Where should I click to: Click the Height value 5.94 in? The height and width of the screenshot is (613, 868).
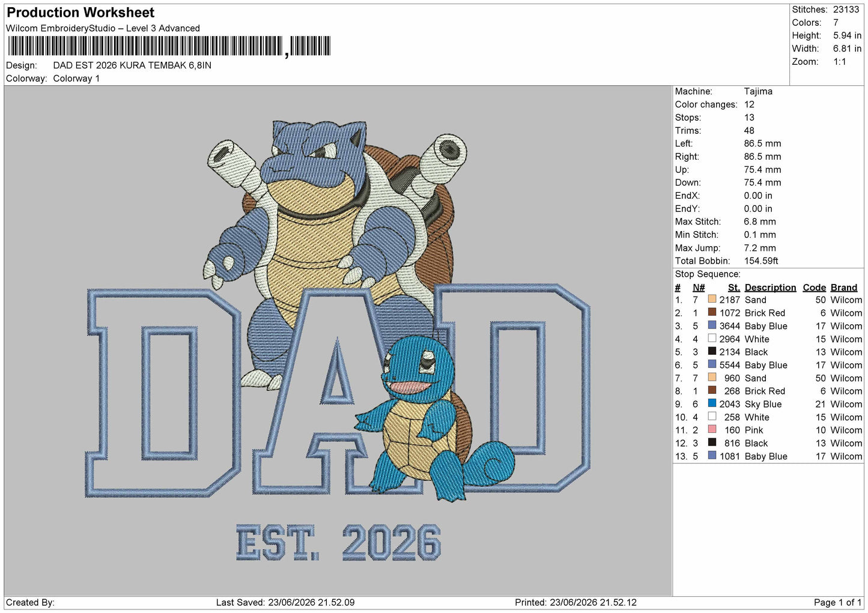[847, 36]
